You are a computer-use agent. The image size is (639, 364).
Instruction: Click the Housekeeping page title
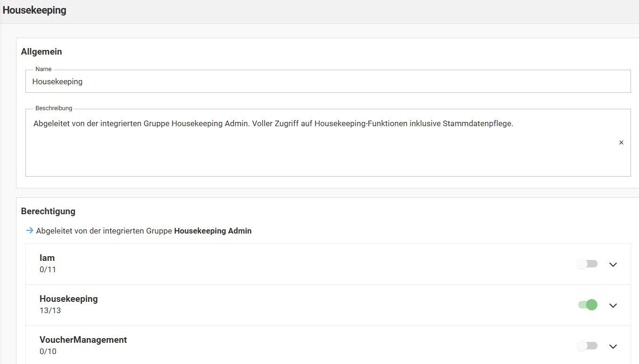pyautogui.click(x=34, y=10)
